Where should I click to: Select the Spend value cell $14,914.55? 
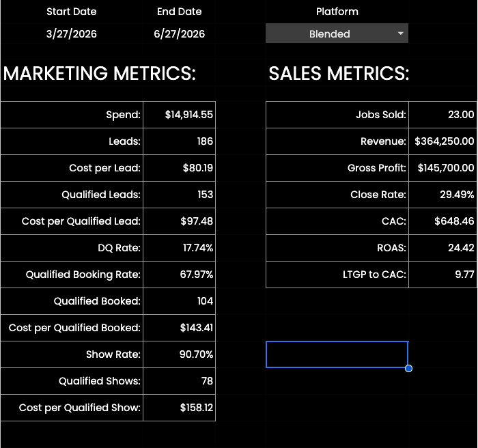(x=179, y=115)
